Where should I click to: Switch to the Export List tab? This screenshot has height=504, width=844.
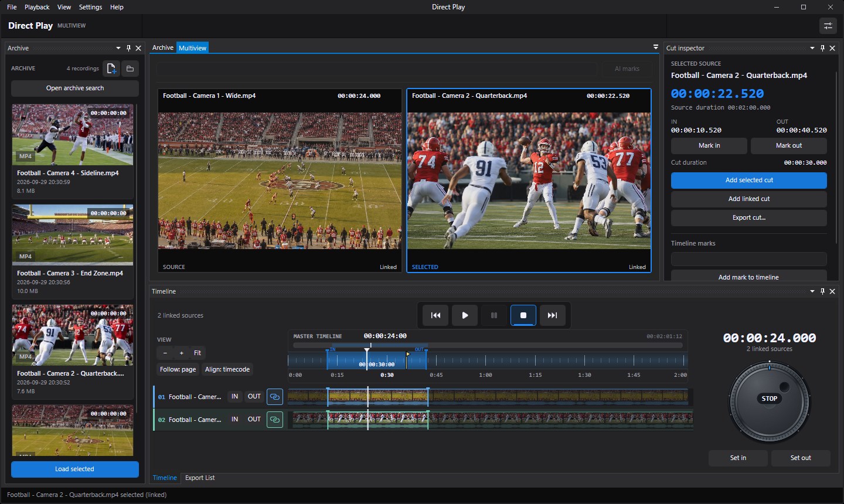coord(200,478)
